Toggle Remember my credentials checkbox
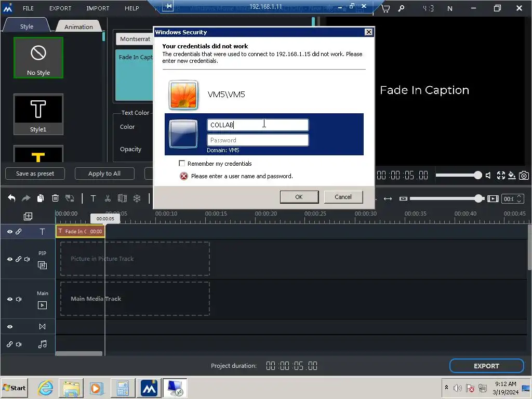The width and height of the screenshot is (532, 399). (182, 164)
